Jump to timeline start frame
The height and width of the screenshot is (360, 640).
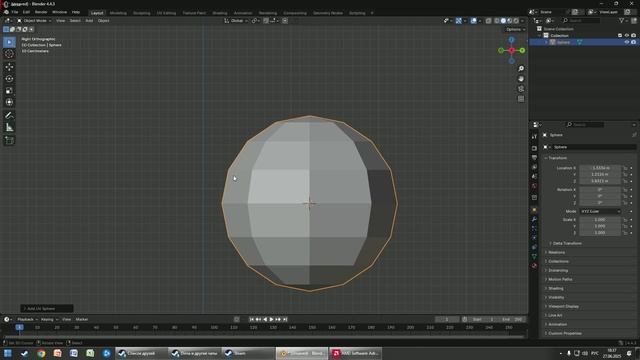(251, 319)
